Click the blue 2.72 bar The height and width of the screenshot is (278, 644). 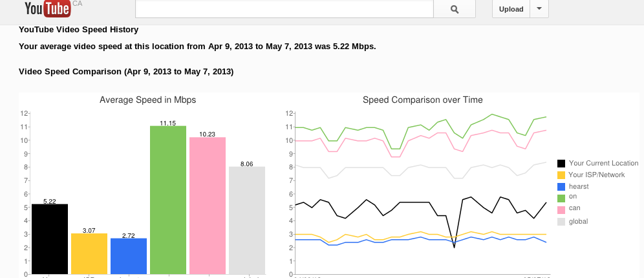pyautogui.click(x=129, y=256)
